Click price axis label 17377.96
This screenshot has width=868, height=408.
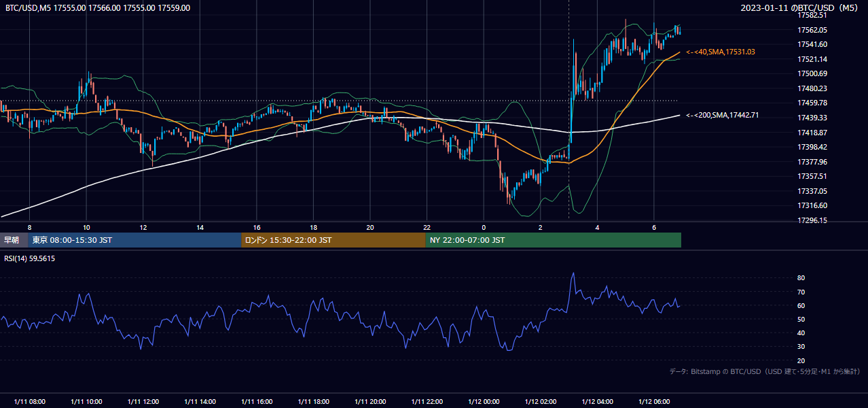[812, 162]
